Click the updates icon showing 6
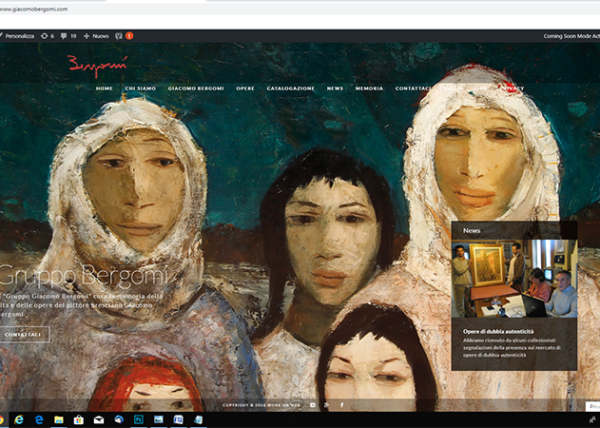The image size is (600, 428). click(x=44, y=36)
